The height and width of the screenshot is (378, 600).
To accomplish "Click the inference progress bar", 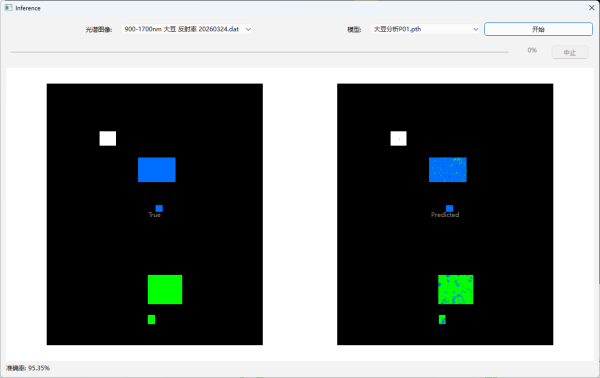I will click(259, 52).
